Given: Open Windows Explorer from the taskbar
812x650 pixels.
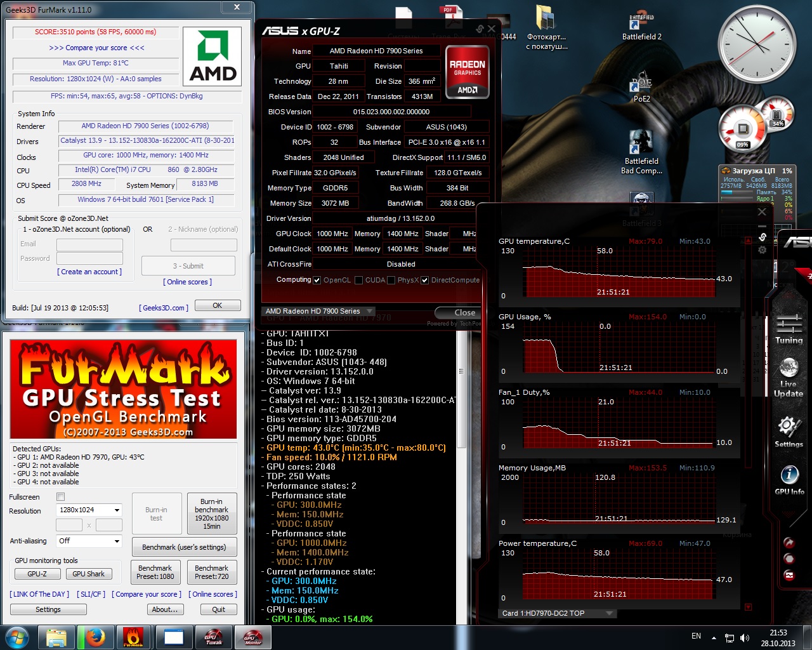Looking at the screenshot, I should [56, 637].
